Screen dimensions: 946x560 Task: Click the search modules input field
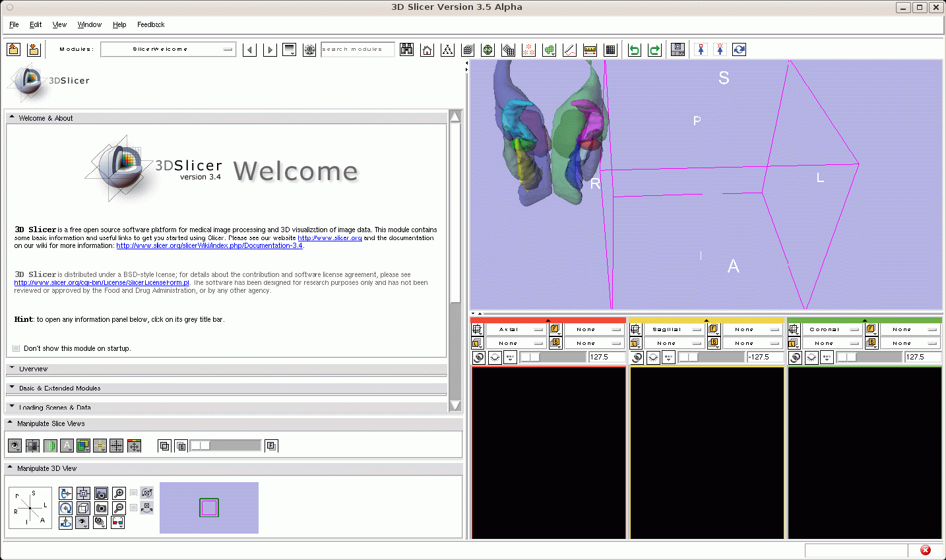tap(358, 49)
